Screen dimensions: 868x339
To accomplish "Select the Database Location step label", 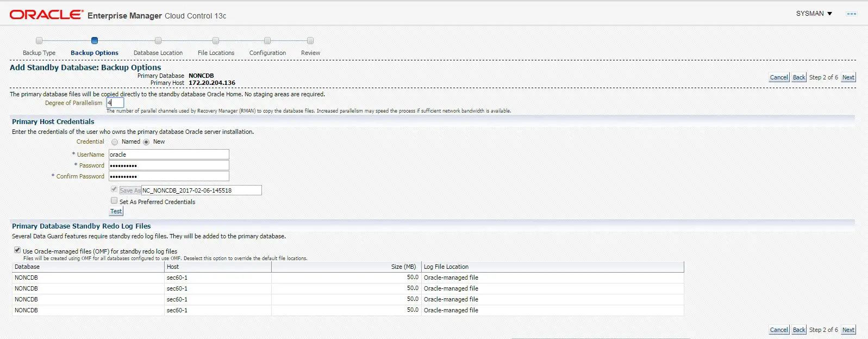I will pos(158,53).
